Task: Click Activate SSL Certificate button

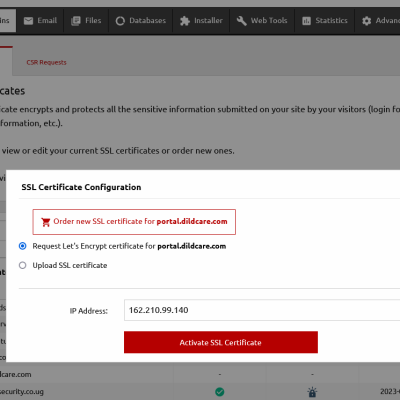Action: coord(221,342)
